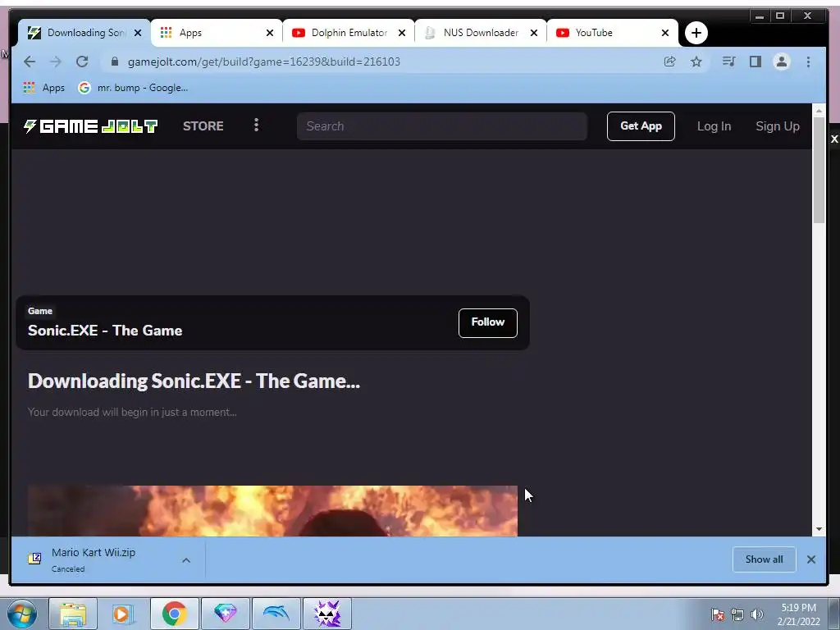This screenshot has width=840, height=630.
Task: Close the Apps tab
Action: [x=270, y=33]
